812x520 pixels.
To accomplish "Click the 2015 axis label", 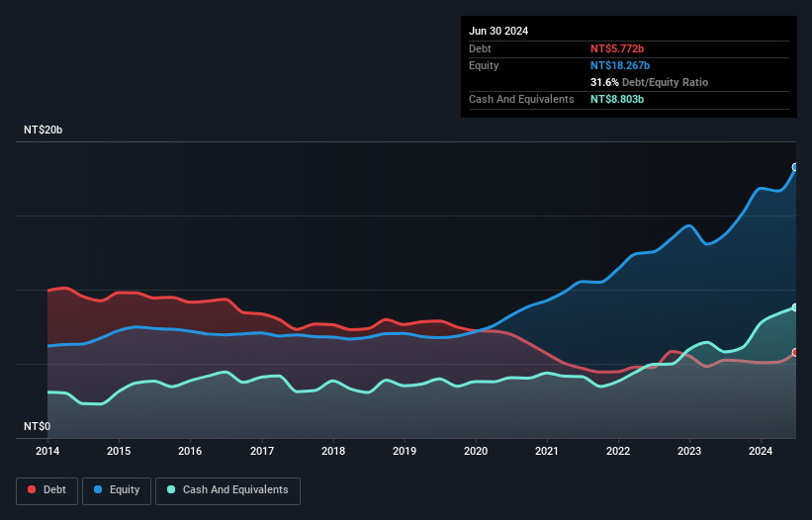I will (x=119, y=451).
